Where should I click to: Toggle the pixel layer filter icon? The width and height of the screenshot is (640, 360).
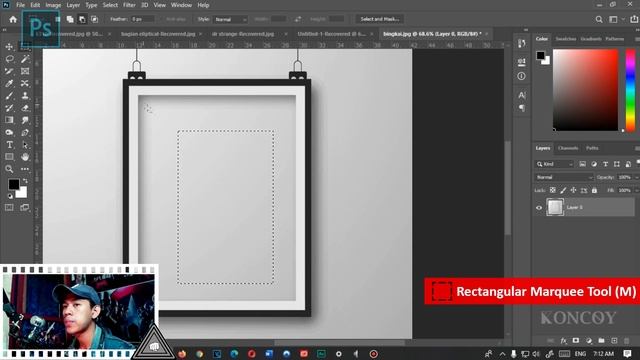[x=582, y=164]
